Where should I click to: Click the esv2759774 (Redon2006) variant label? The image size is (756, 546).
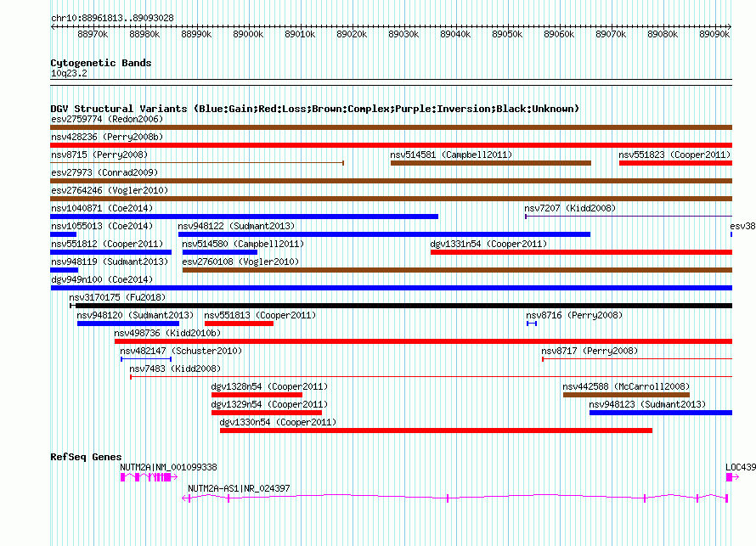107,119
